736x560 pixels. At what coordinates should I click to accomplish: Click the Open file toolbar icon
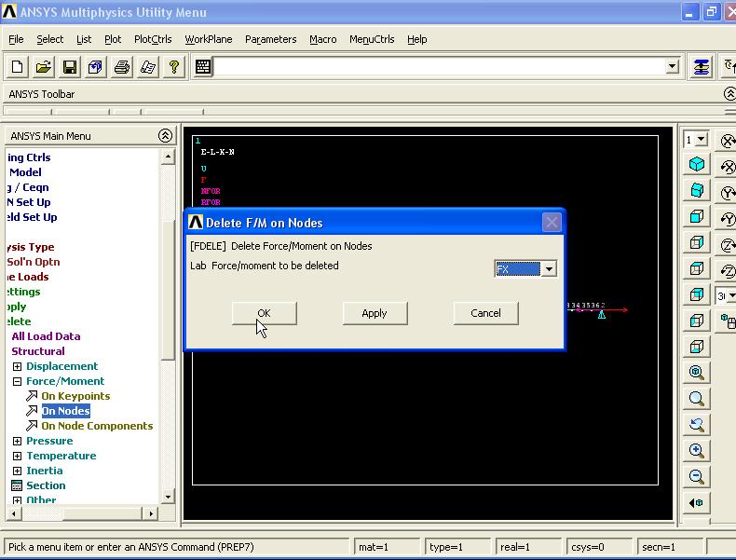[x=43, y=67]
